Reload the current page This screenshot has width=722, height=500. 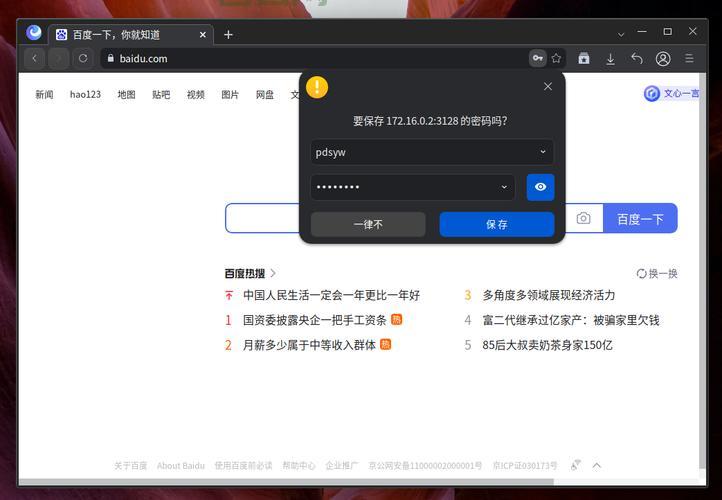[x=83, y=58]
